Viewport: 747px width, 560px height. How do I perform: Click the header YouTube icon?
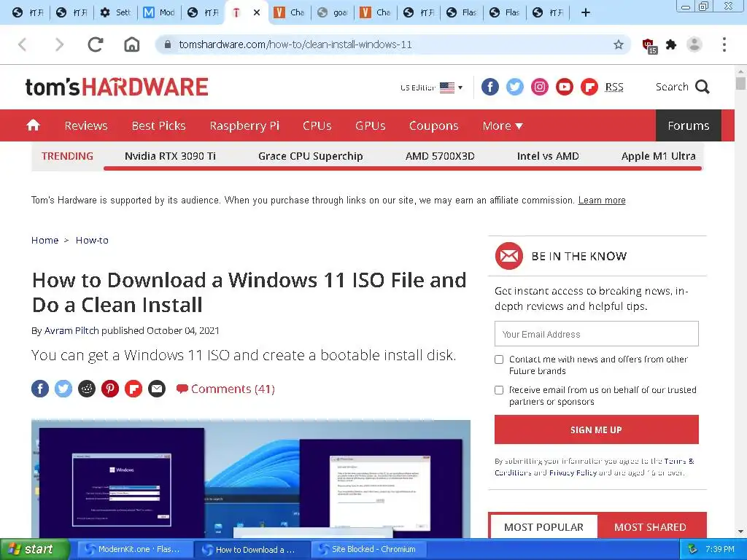tap(564, 87)
